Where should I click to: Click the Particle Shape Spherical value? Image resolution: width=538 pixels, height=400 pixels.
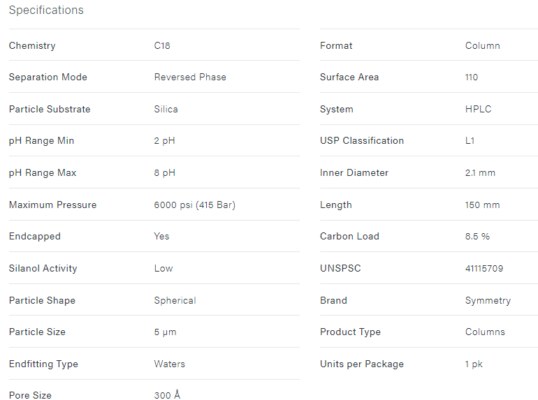click(x=175, y=301)
